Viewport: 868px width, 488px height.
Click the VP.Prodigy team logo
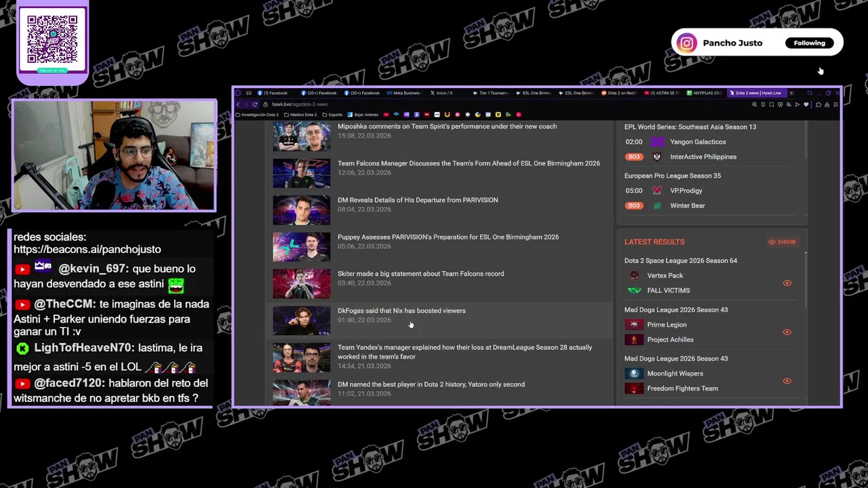click(657, 190)
